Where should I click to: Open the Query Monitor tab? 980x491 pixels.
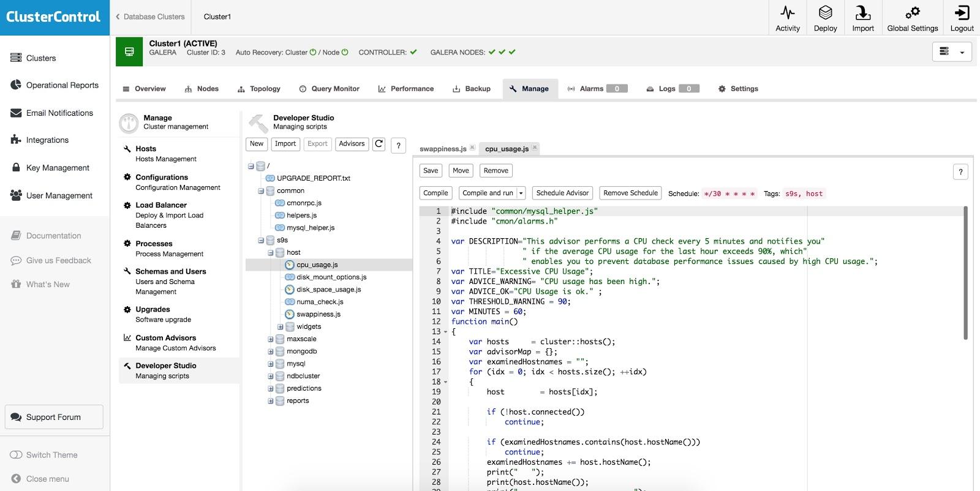pyautogui.click(x=330, y=89)
